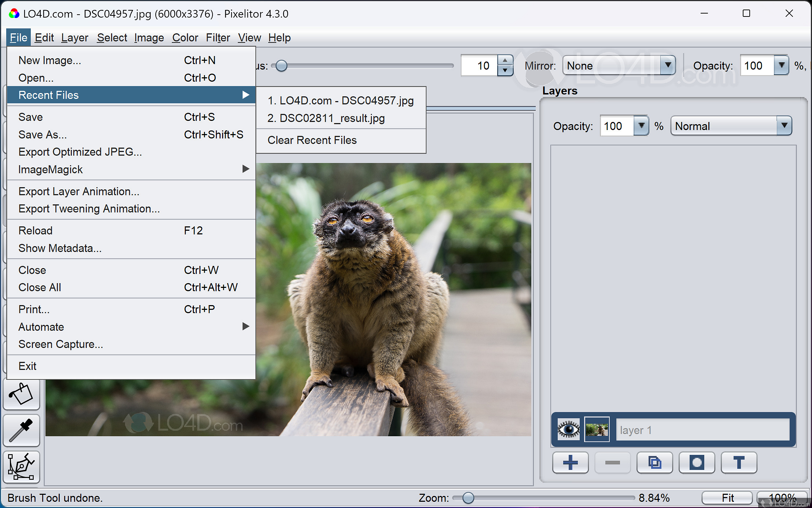
Task: Choose Reload from File menu
Action: [131, 230]
